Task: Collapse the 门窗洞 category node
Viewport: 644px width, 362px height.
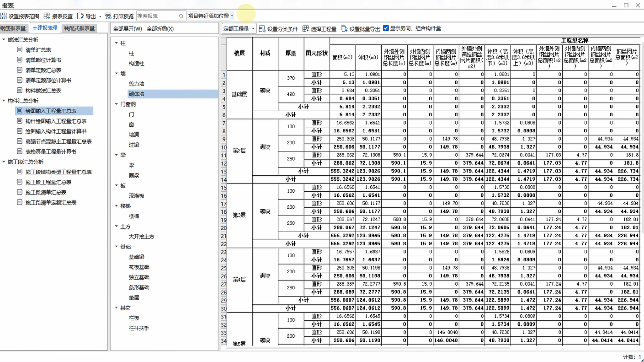Action: coord(116,104)
